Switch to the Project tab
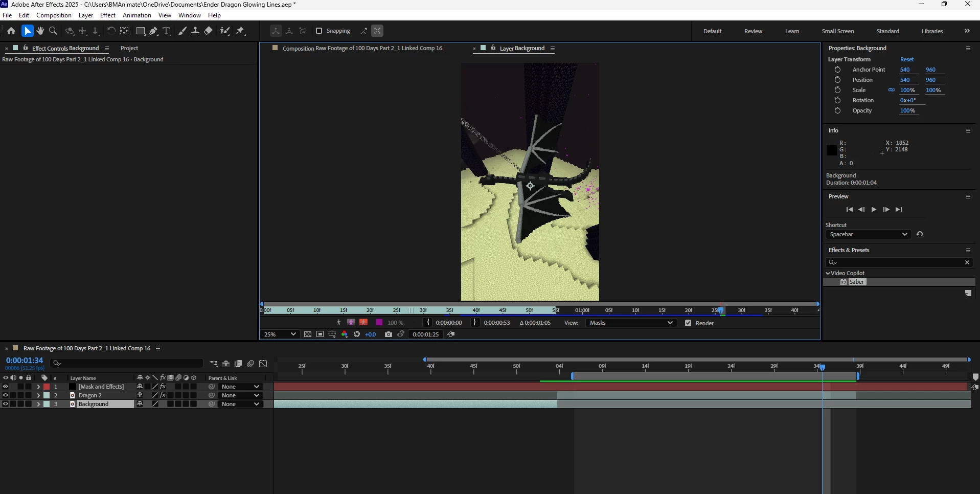 (129, 48)
